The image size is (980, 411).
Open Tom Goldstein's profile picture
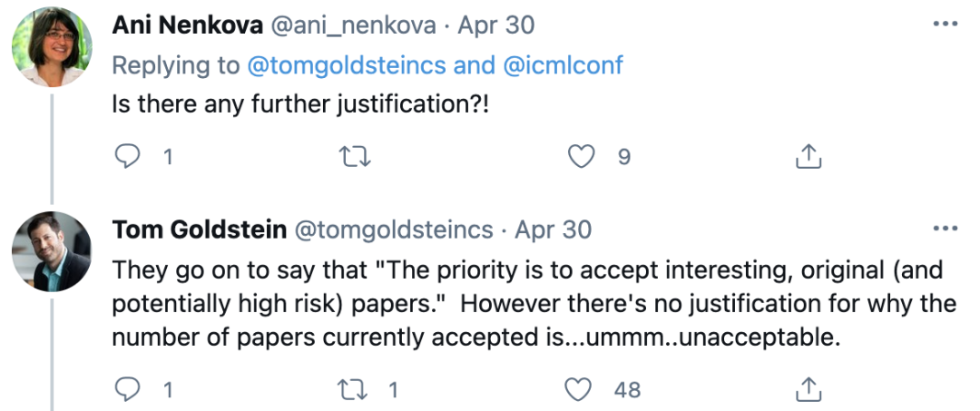(51, 250)
